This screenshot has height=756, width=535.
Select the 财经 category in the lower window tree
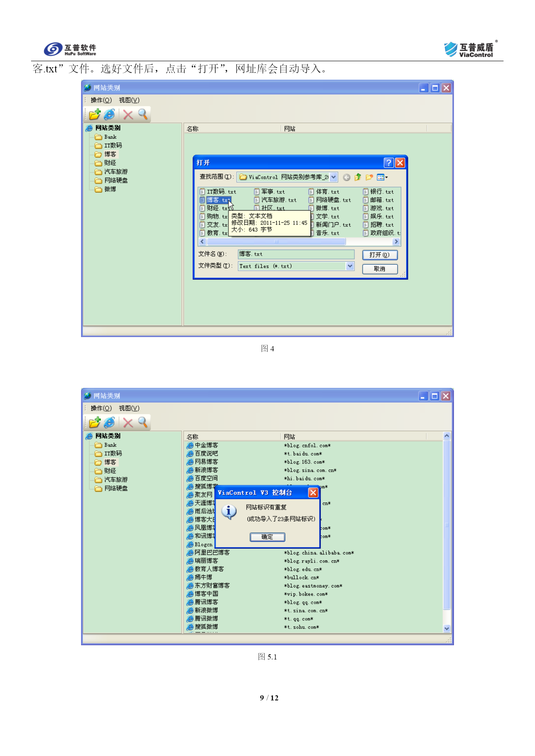tap(106, 471)
